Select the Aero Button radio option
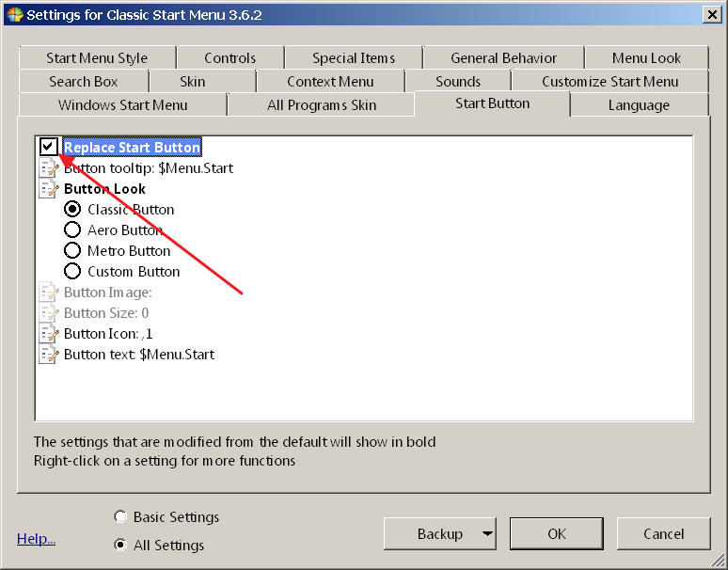Image resolution: width=728 pixels, height=570 pixels. pos(72,230)
